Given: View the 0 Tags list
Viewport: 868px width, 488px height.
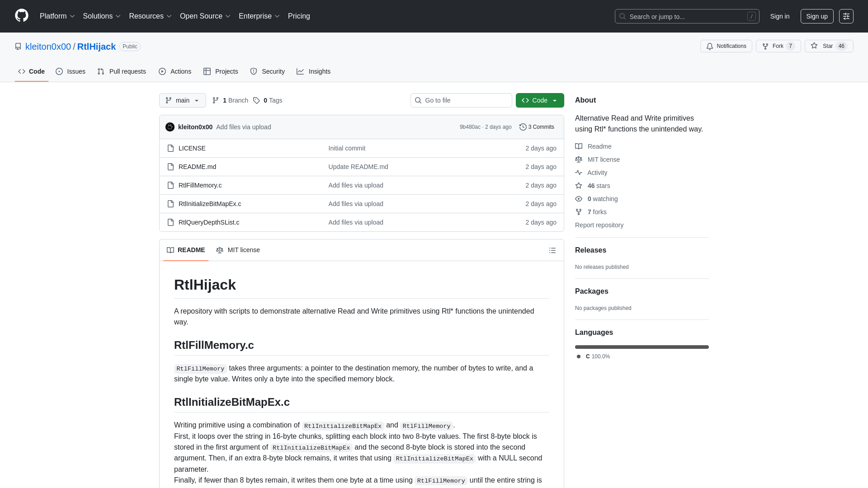Looking at the screenshot, I should click(268, 100).
